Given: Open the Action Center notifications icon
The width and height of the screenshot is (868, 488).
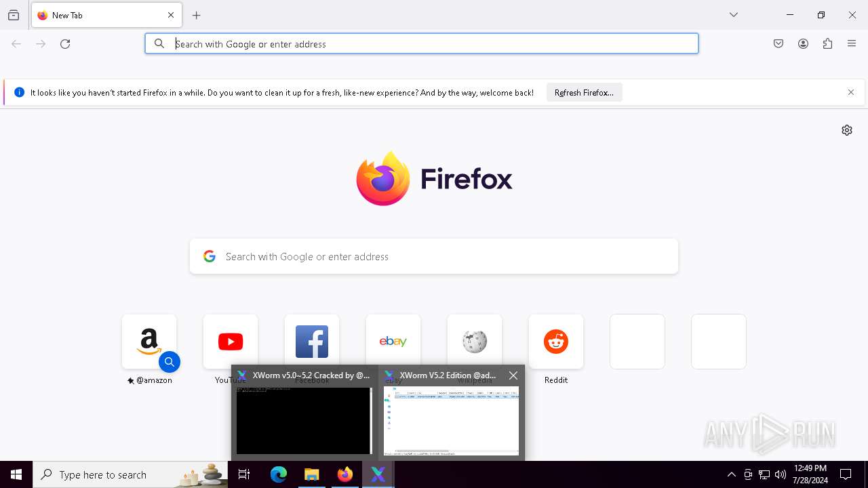Looking at the screenshot, I should click(x=846, y=474).
